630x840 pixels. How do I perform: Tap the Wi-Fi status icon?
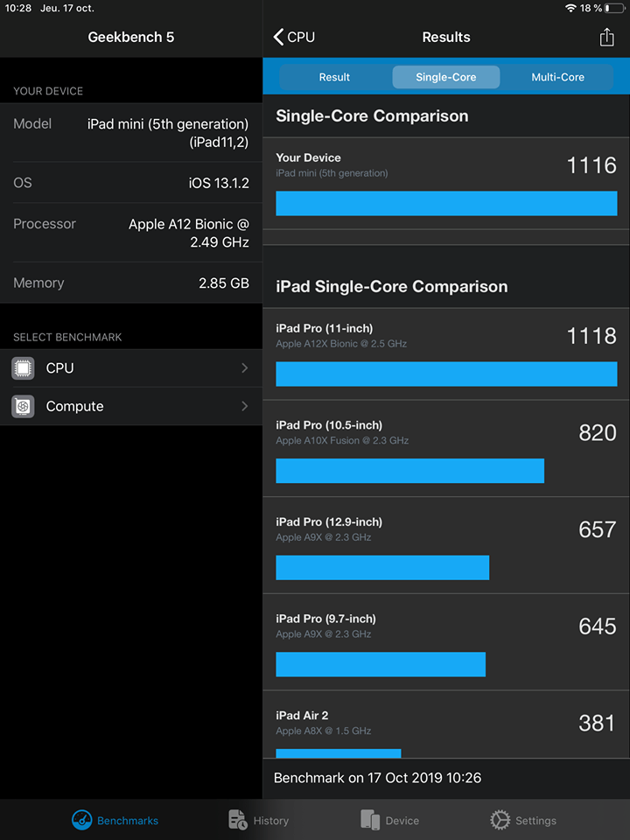570,8
